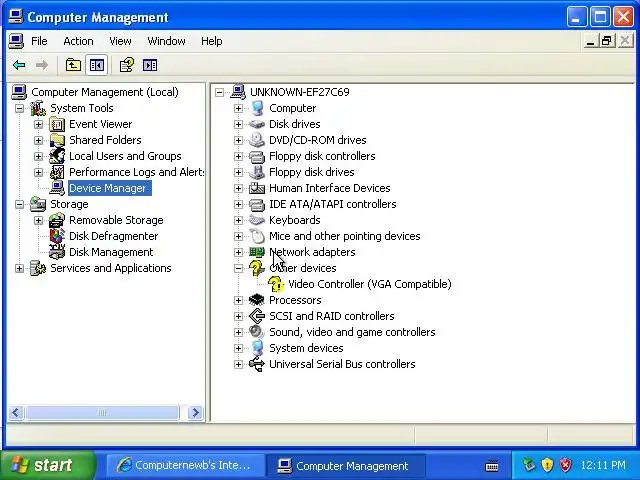Image resolution: width=640 pixels, height=480 pixels.
Task: Open the File menu
Action: click(39, 41)
